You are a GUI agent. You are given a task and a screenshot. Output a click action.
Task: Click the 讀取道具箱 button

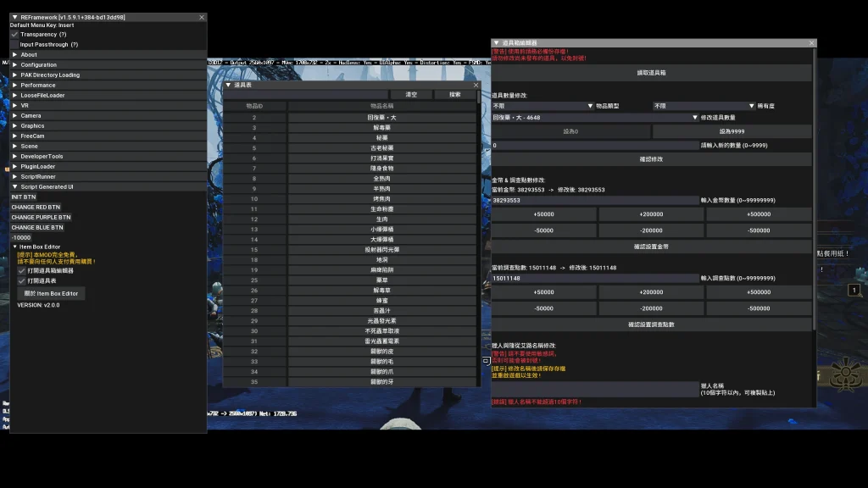tap(651, 74)
